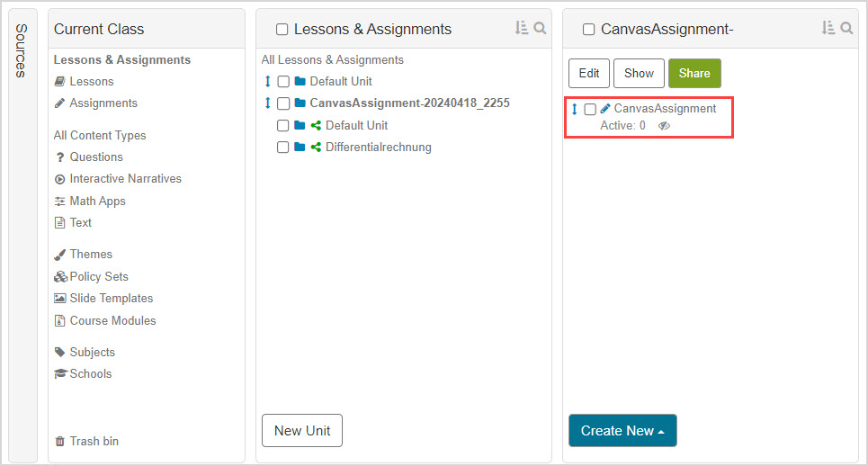Click the sort icon in CanvasAssignment panel header

click(828, 29)
